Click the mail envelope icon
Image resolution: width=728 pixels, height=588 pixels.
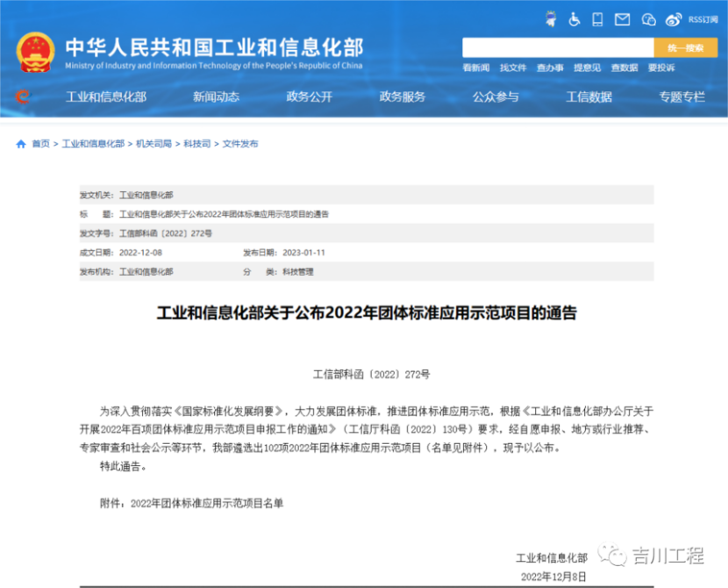(622, 19)
